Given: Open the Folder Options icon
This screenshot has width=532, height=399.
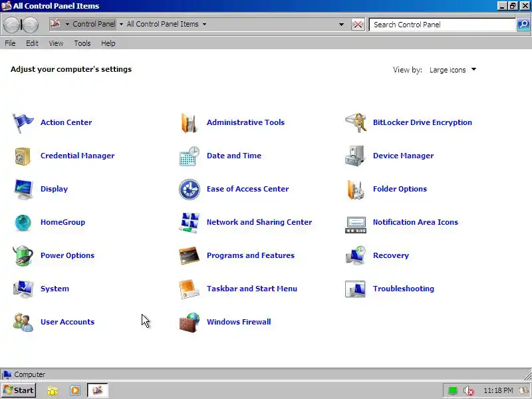Looking at the screenshot, I should coord(356,190).
